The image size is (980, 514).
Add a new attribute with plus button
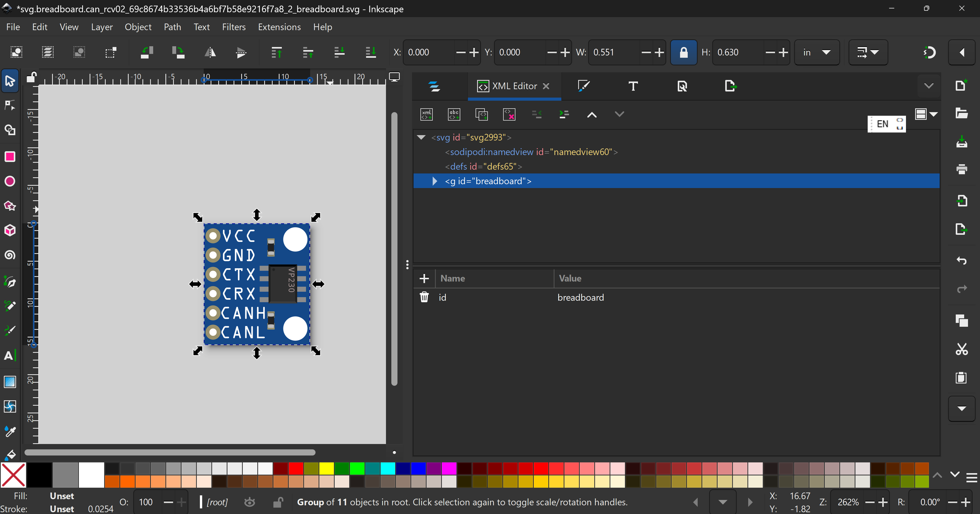point(424,278)
